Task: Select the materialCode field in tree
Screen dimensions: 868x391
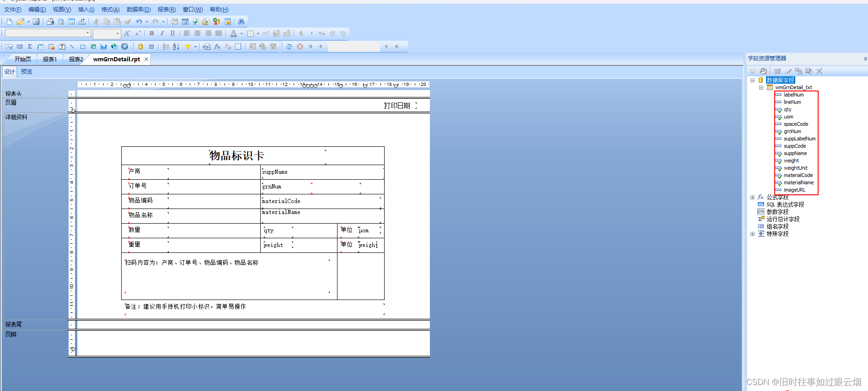Action: pos(798,175)
